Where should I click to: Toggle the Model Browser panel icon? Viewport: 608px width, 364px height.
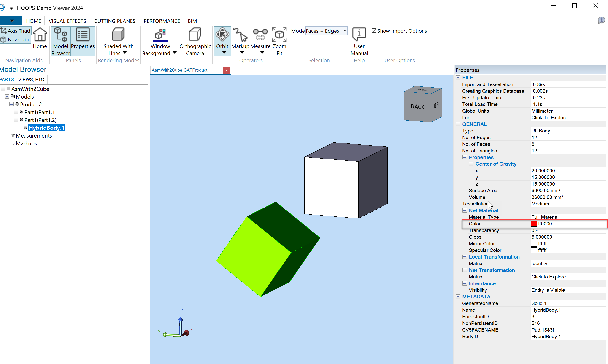(x=60, y=35)
